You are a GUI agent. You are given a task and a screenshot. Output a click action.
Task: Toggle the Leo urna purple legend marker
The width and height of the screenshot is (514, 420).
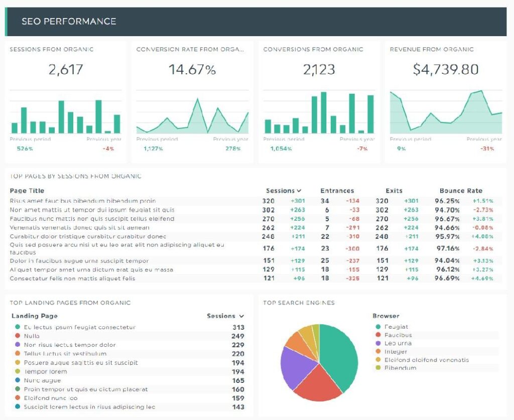[377, 343]
